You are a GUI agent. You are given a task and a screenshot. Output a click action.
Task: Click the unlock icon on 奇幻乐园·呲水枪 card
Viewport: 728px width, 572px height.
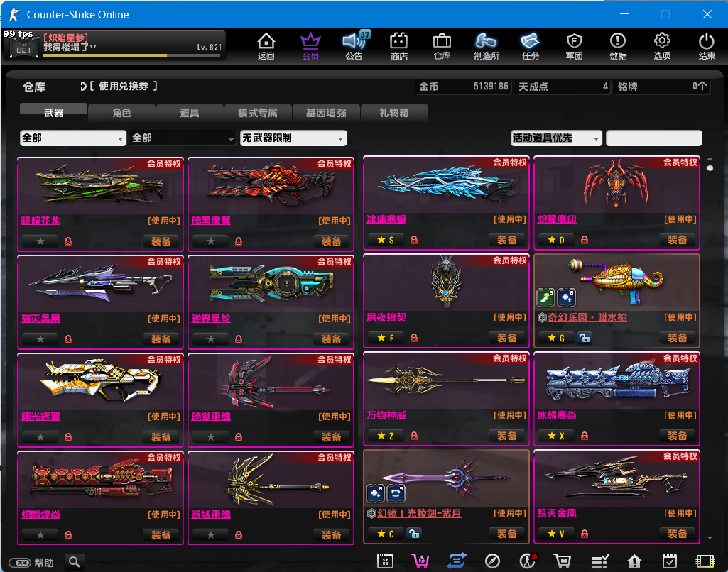tap(585, 338)
